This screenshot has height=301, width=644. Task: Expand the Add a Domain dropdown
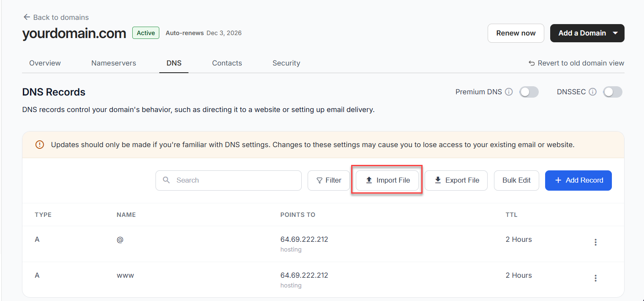(615, 33)
